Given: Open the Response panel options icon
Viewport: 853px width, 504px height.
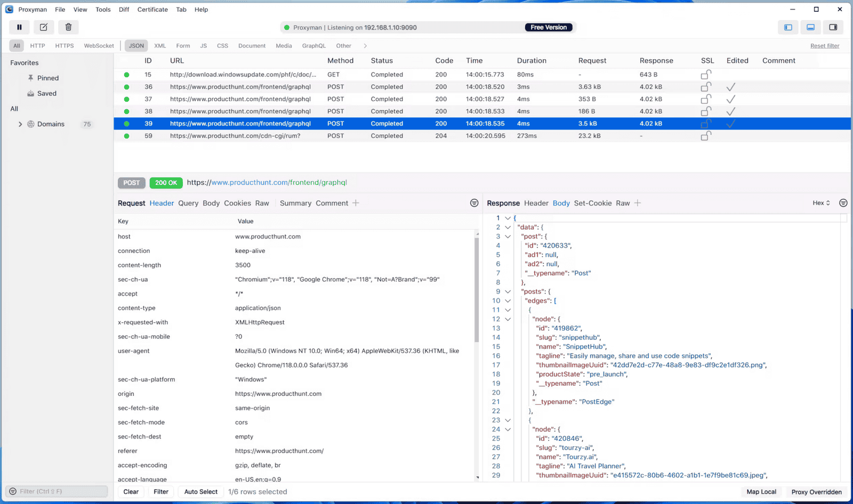Looking at the screenshot, I should [843, 203].
